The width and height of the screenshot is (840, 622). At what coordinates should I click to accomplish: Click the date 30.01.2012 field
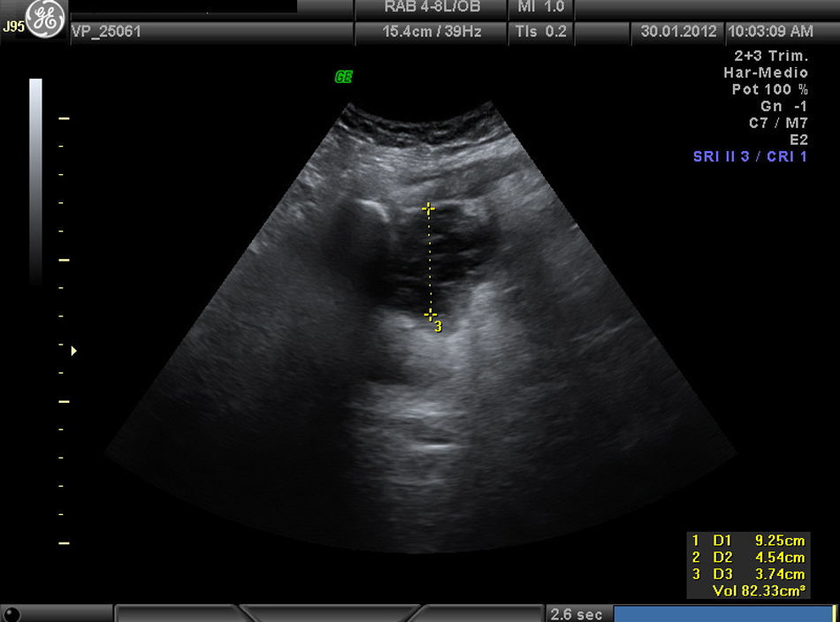click(x=677, y=32)
